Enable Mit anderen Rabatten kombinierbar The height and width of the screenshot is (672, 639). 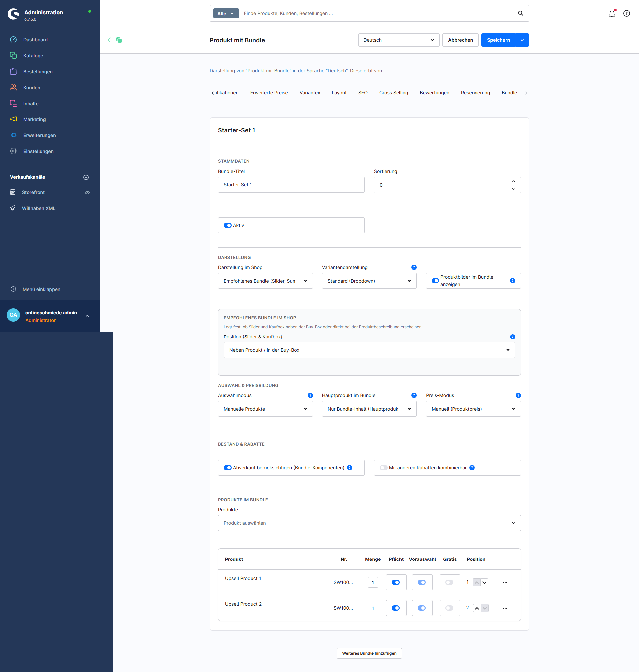[383, 468]
